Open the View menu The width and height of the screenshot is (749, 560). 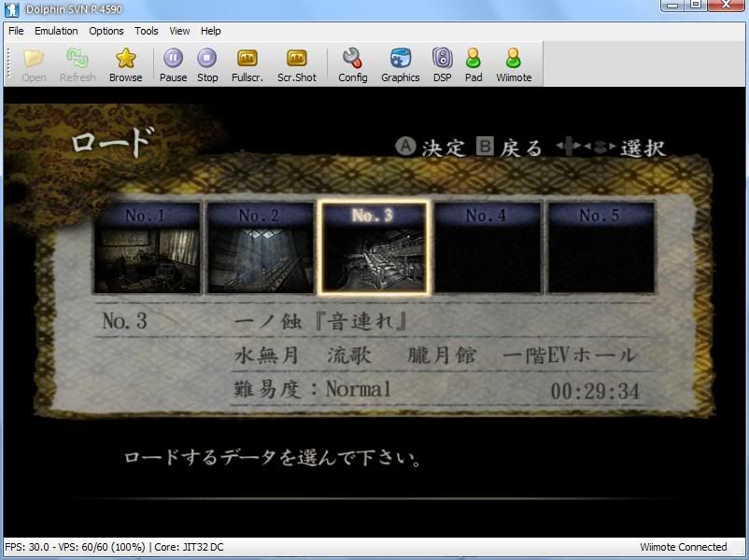click(179, 31)
